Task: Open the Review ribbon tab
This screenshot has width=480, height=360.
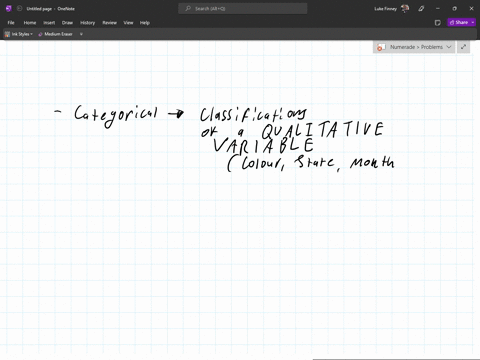Action: point(109,23)
